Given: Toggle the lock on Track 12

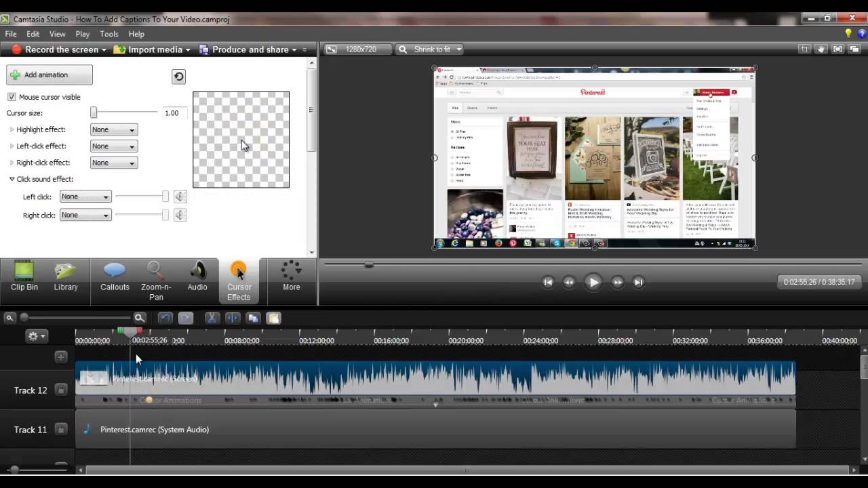Looking at the screenshot, I should (61, 390).
